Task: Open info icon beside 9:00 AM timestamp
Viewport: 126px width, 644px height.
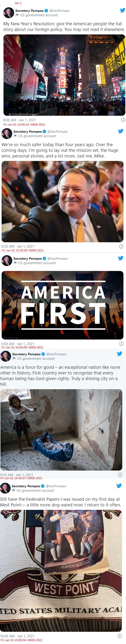Action: click(x=121, y=344)
